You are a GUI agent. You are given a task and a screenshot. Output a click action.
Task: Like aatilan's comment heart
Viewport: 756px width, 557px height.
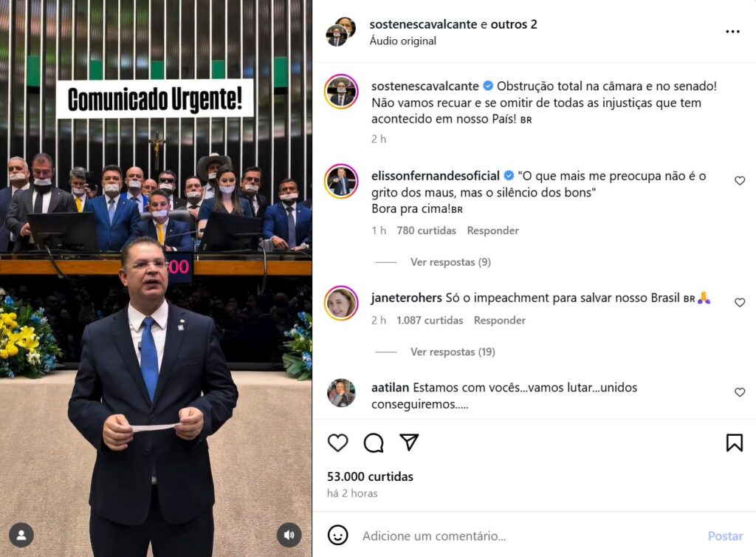coord(740,392)
